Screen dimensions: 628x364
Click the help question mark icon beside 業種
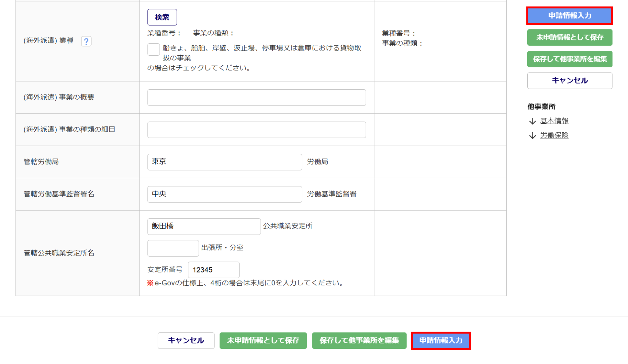pyautogui.click(x=86, y=41)
